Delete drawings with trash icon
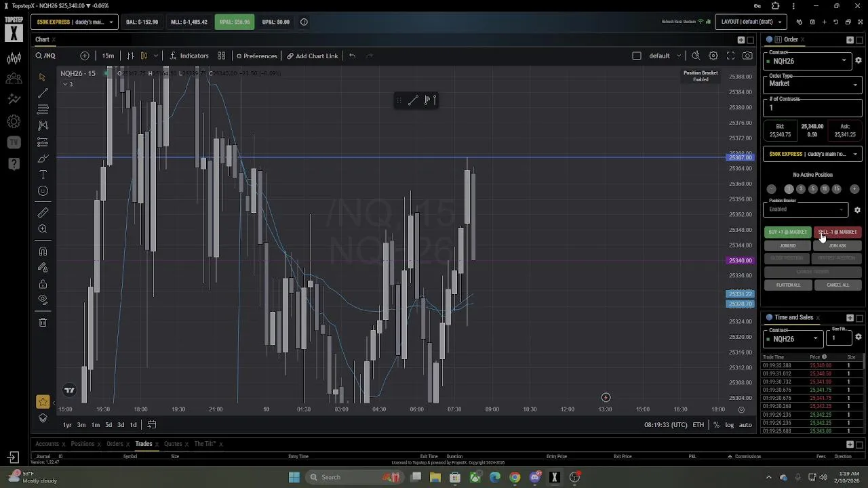Image resolution: width=868 pixels, height=488 pixels. coord(43,323)
